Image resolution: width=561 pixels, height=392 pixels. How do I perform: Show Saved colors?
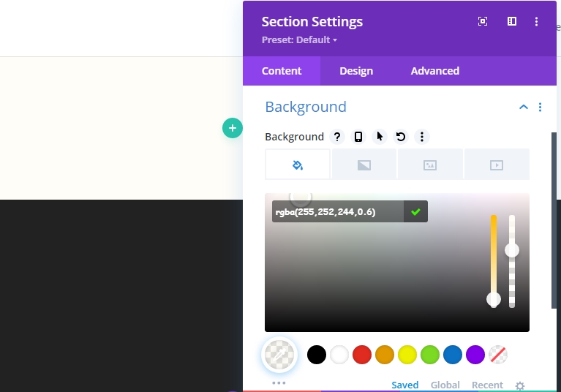(x=404, y=385)
